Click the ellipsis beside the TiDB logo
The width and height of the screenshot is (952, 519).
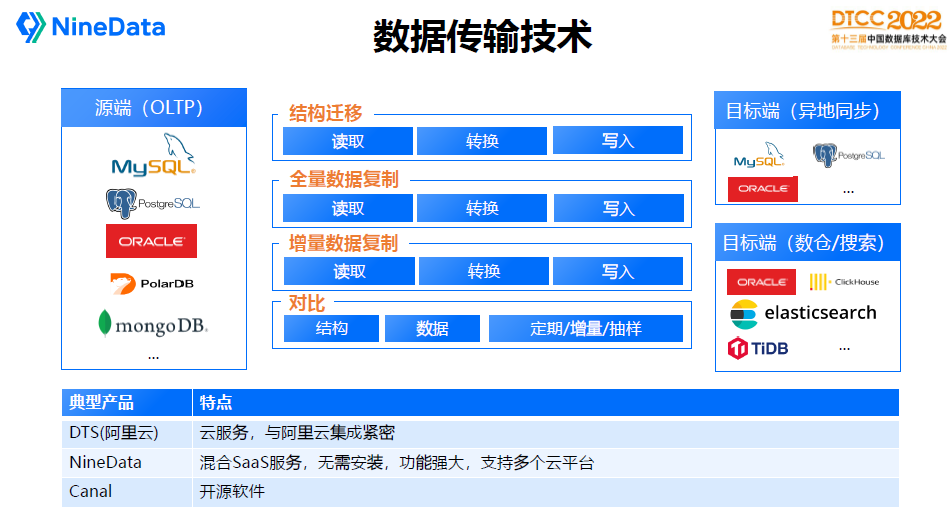(844, 349)
